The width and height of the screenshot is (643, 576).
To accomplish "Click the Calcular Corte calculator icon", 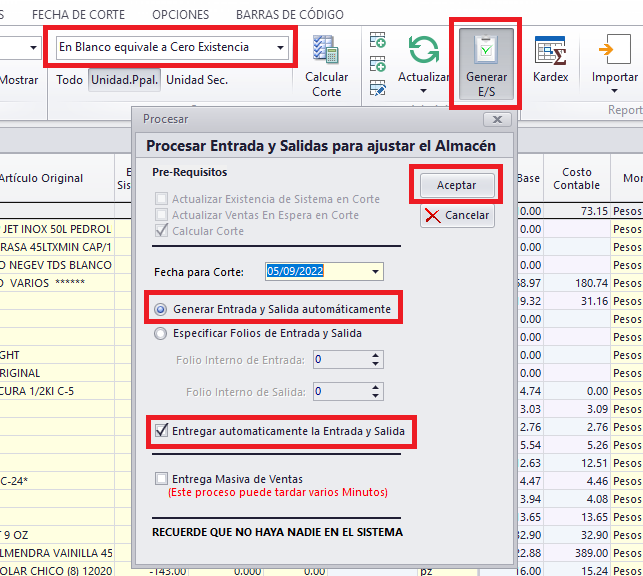I will [326, 49].
